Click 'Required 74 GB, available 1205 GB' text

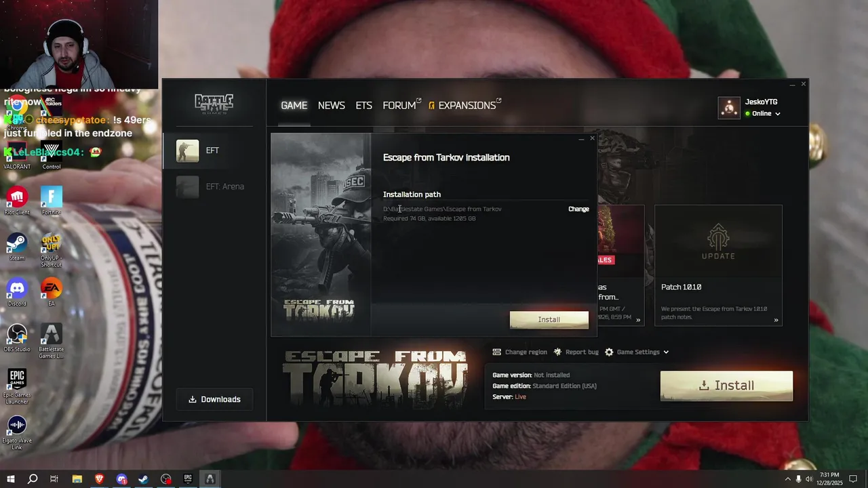click(x=429, y=219)
